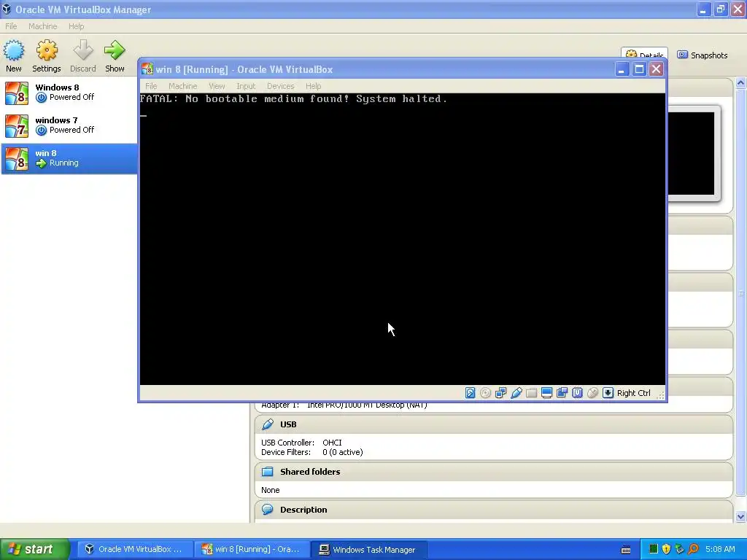Screen dimensions: 747x560
Task: Click the Right Ctrl host key label
Action: tap(634, 393)
